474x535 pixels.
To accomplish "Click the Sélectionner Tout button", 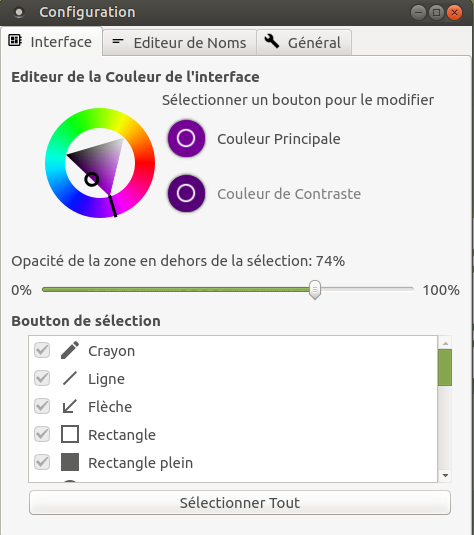I will [240, 503].
